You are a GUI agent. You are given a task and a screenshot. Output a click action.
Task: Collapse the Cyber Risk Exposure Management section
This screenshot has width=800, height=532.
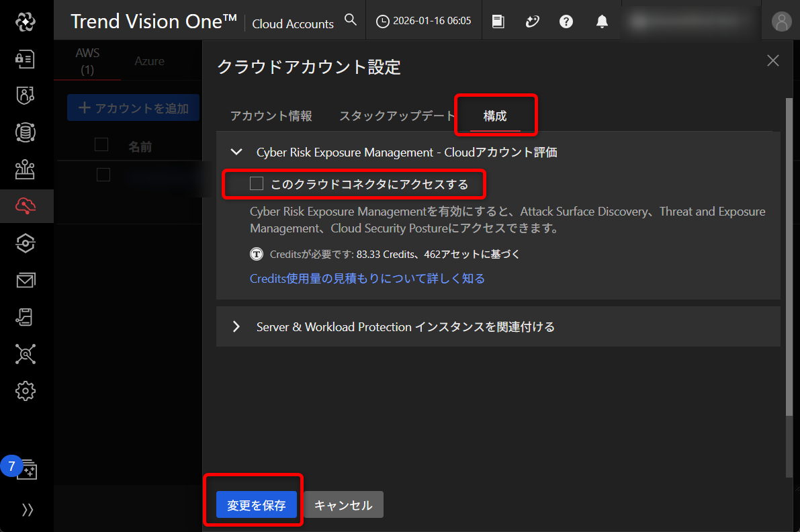click(236, 152)
